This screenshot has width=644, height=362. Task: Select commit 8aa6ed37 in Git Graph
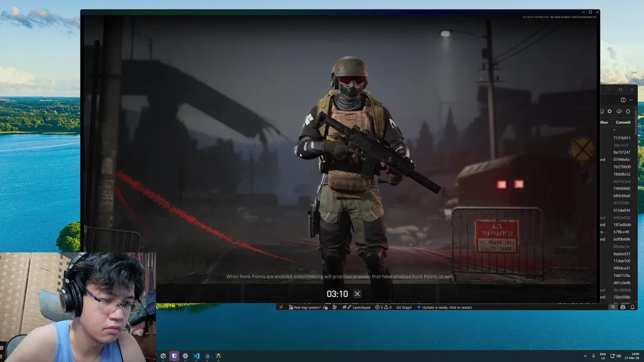(x=622, y=254)
